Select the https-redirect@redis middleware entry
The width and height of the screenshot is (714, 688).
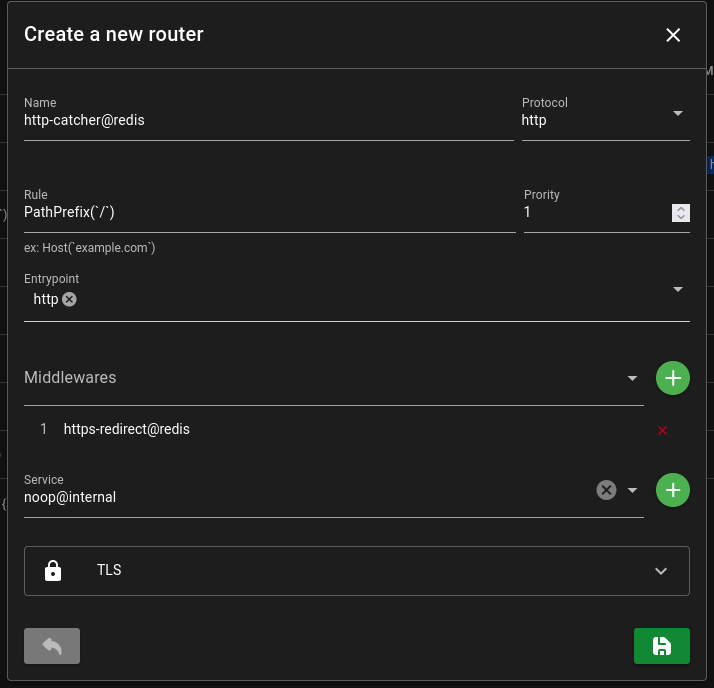click(127, 429)
